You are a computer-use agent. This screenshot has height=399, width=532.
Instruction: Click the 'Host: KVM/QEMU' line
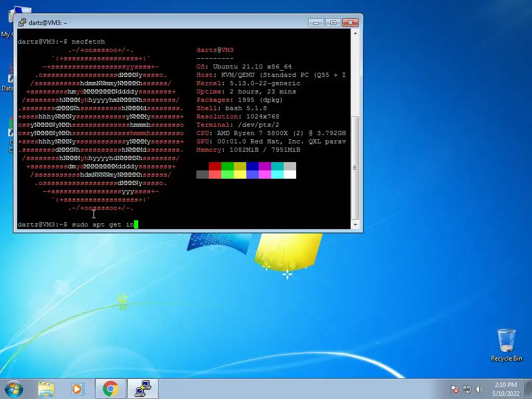point(271,75)
